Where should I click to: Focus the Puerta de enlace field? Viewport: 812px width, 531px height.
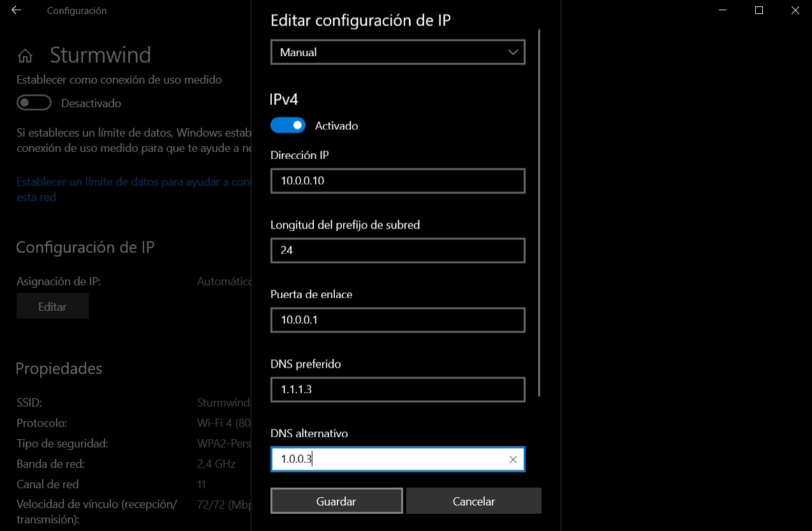(397, 320)
